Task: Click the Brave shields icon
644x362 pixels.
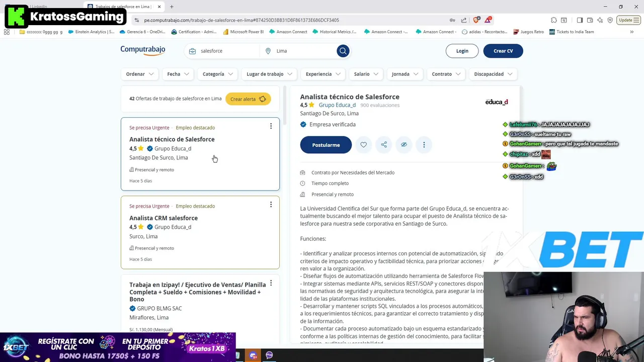Action: 476,20
